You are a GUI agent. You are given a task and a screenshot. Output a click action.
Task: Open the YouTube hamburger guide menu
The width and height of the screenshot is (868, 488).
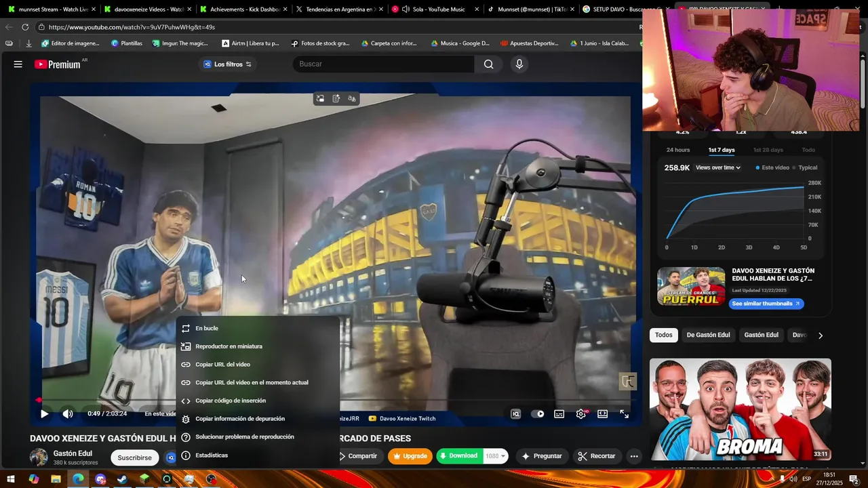point(18,64)
